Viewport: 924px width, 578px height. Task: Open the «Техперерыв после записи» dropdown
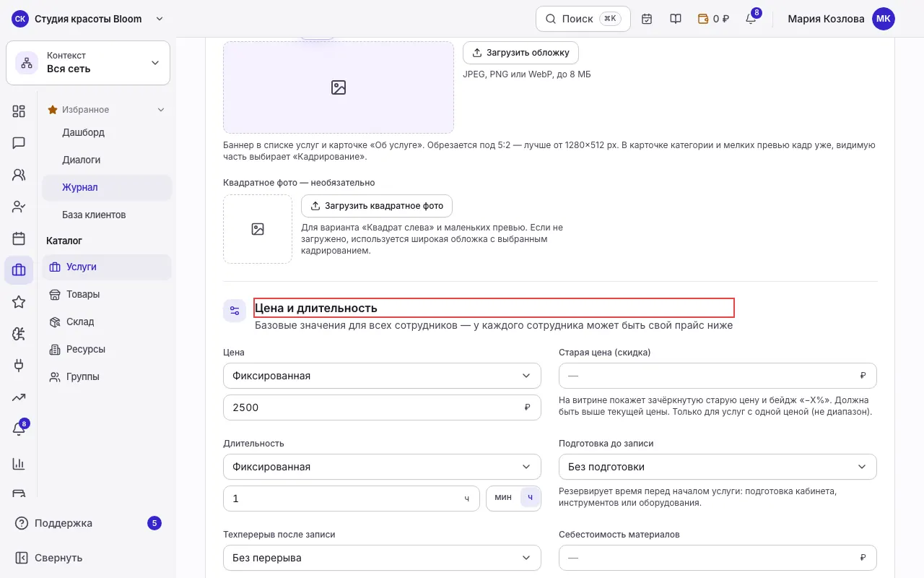382,558
